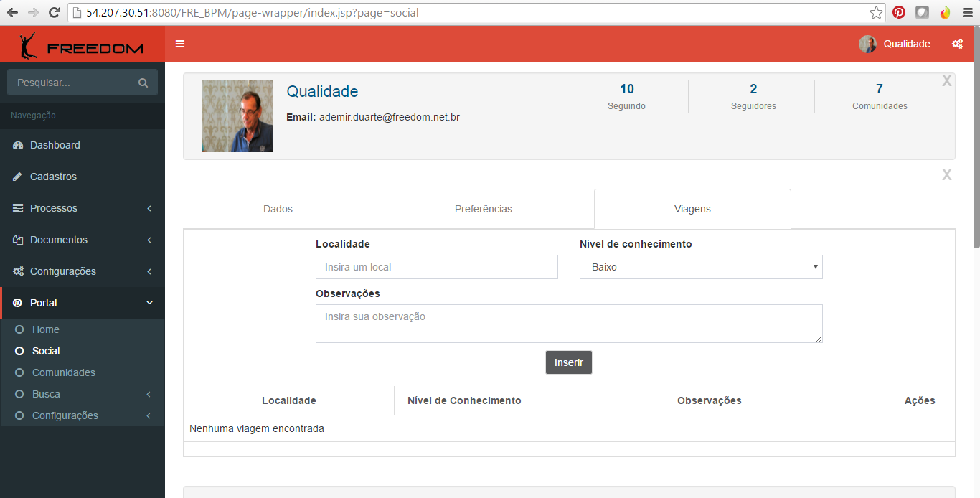Click the Observações column header
This screenshot has height=498, width=980.
[x=710, y=400]
